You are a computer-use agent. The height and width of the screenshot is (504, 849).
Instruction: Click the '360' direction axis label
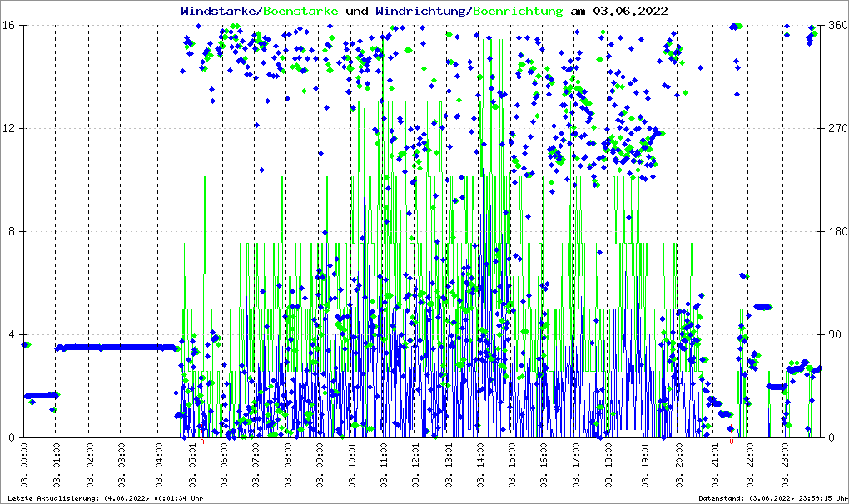837,26
